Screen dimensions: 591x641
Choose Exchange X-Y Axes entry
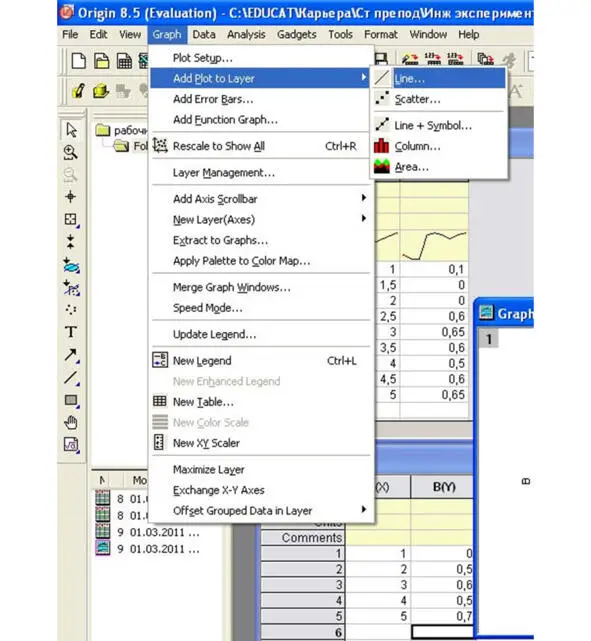click(260, 490)
